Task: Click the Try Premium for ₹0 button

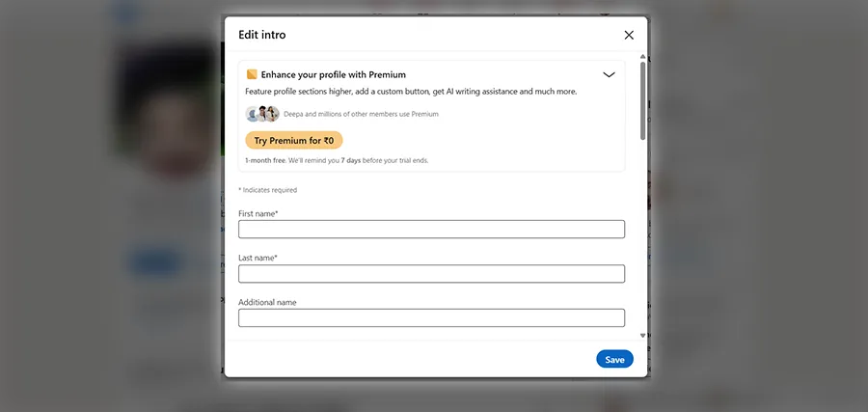Action: pos(294,141)
